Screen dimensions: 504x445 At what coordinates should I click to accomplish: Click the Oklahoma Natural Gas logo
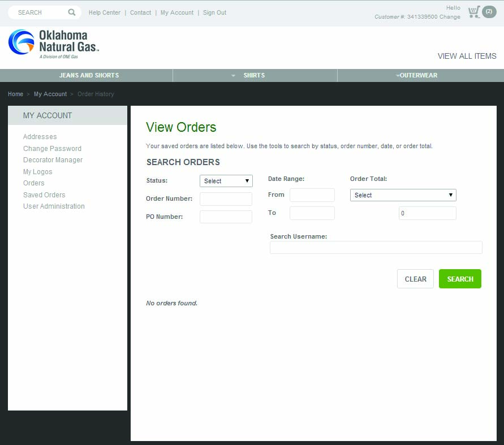54,44
